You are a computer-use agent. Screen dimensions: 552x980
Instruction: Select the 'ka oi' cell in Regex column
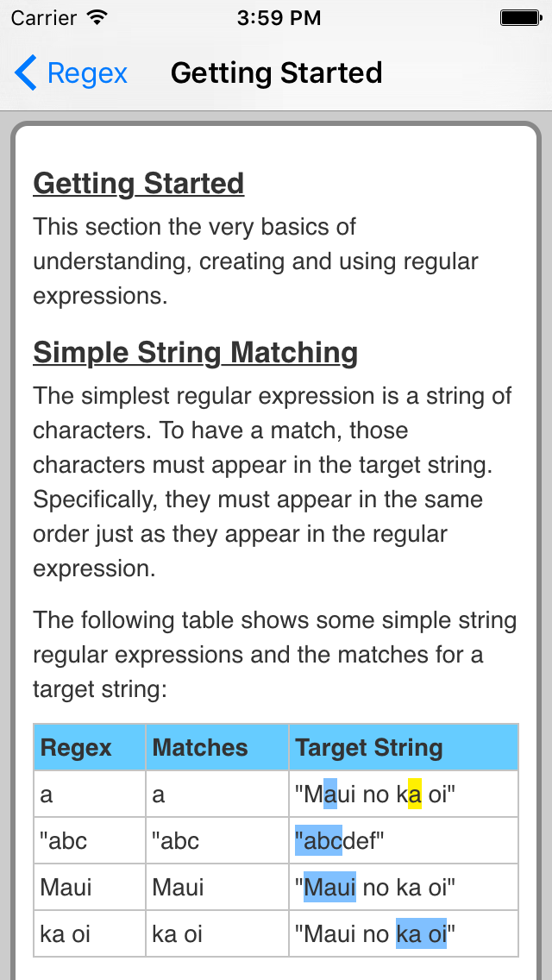pyautogui.click(x=90, y=933)
